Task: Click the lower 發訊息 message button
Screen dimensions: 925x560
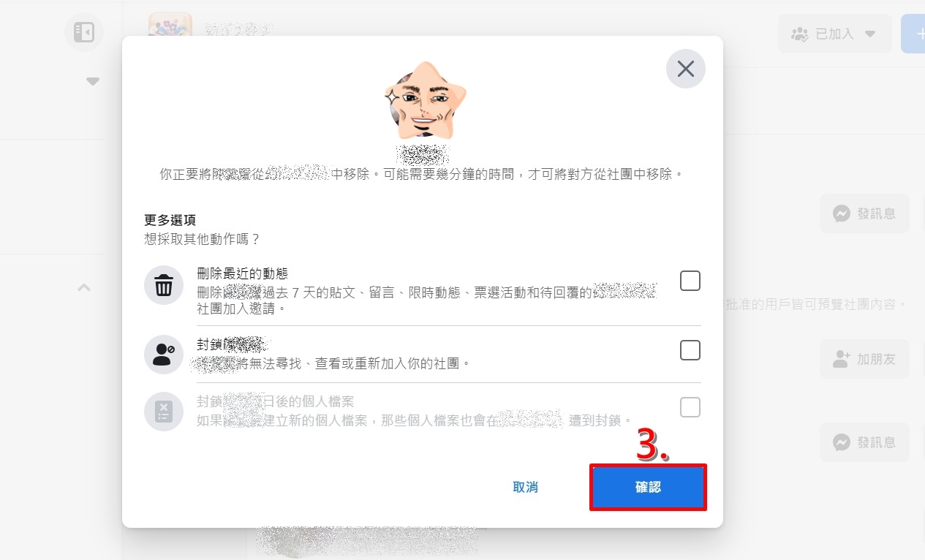Action: (x=864, y=442)
